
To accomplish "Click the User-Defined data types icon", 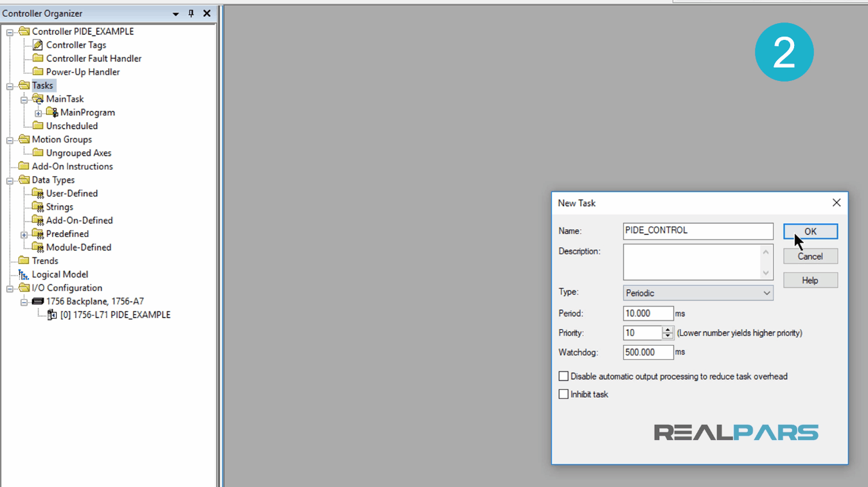I will (x=39, y=193).
